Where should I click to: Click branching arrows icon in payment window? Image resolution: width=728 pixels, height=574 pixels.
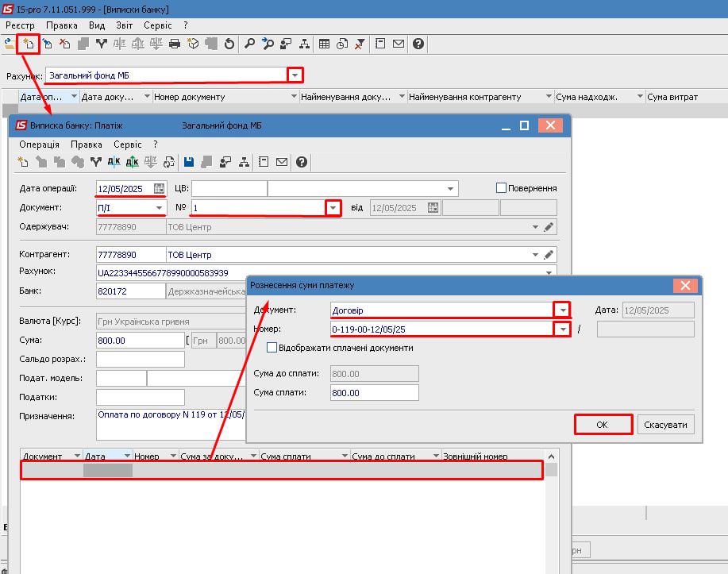[x=95, y=162]
